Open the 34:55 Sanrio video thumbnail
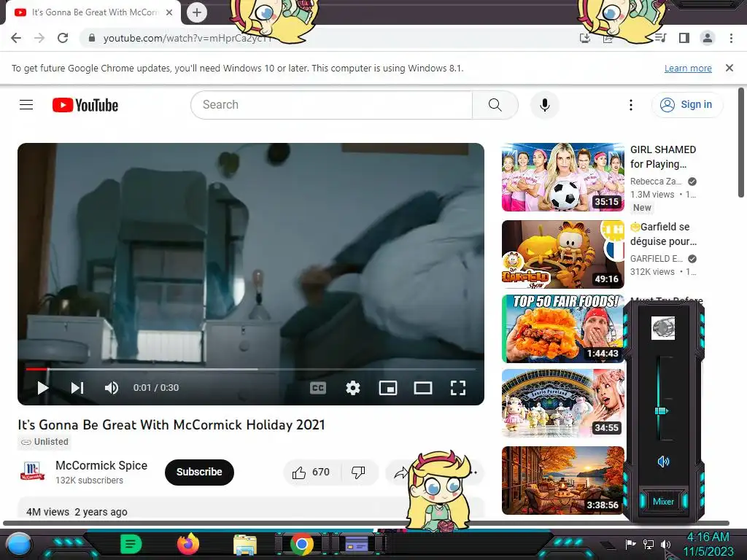Image resolution: width=747 pixels, height=560 pixels. [x=562, y=403]
